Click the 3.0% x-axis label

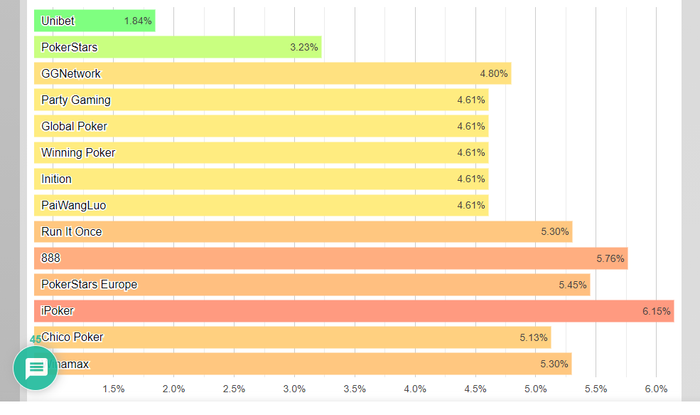tap(295, 388)
